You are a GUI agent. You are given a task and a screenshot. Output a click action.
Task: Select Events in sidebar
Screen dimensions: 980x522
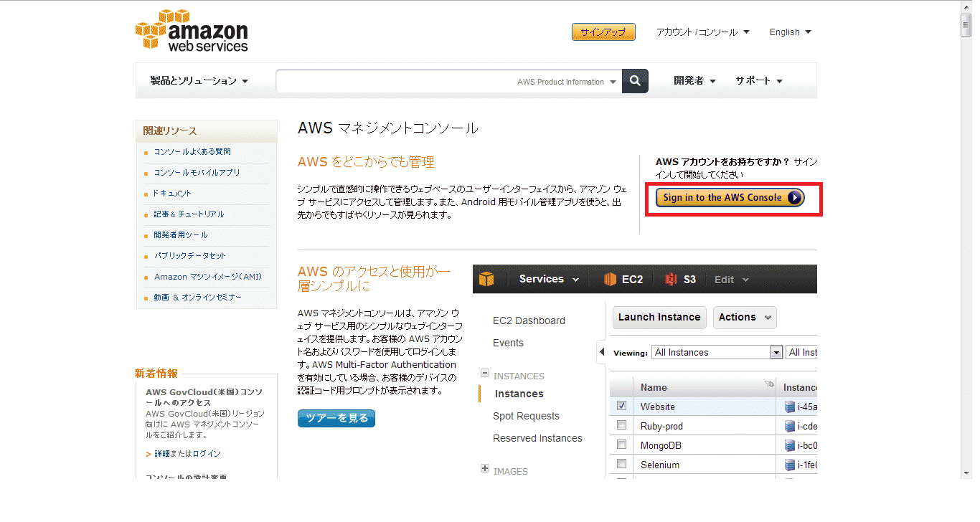click(x=508, y=343)
